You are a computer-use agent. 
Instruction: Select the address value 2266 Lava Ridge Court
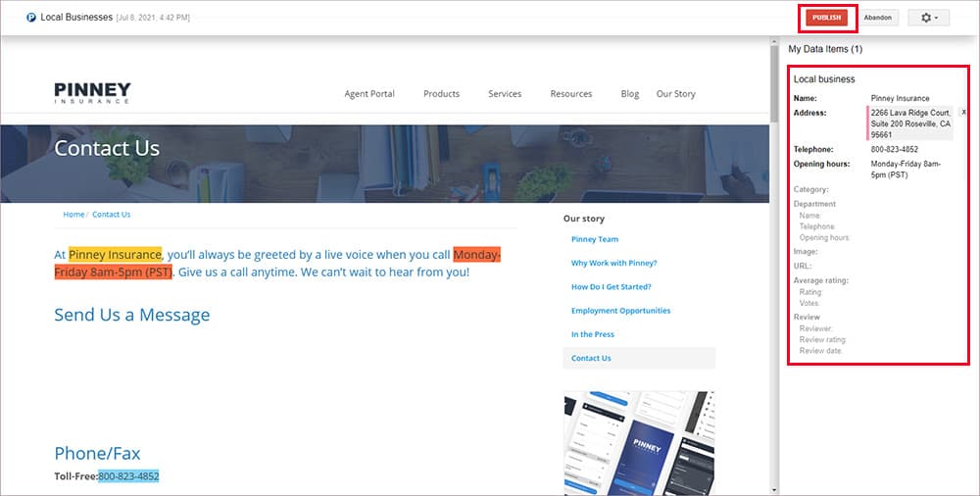(910, 124)
